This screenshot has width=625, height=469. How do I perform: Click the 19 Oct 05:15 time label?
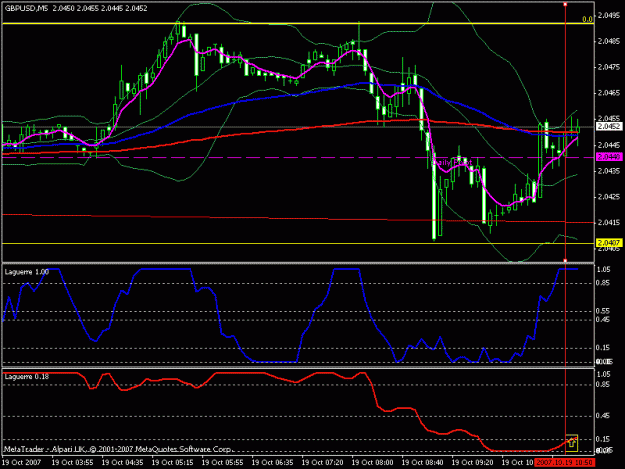[x=172, y=463]
